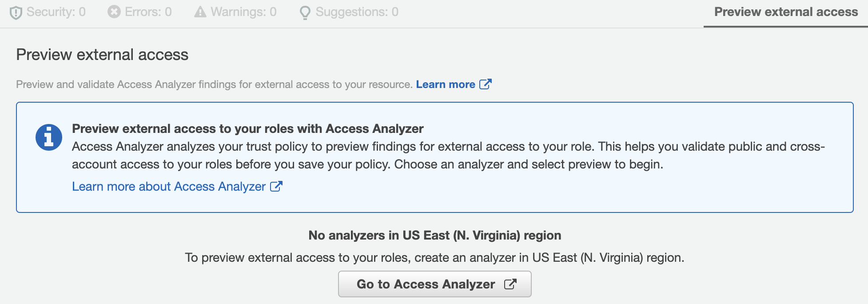Image resolution: width=868 pixels, height=304 pixels.
Task: Click the analyzer creation instruction text
Action: [x=434, y=256]
